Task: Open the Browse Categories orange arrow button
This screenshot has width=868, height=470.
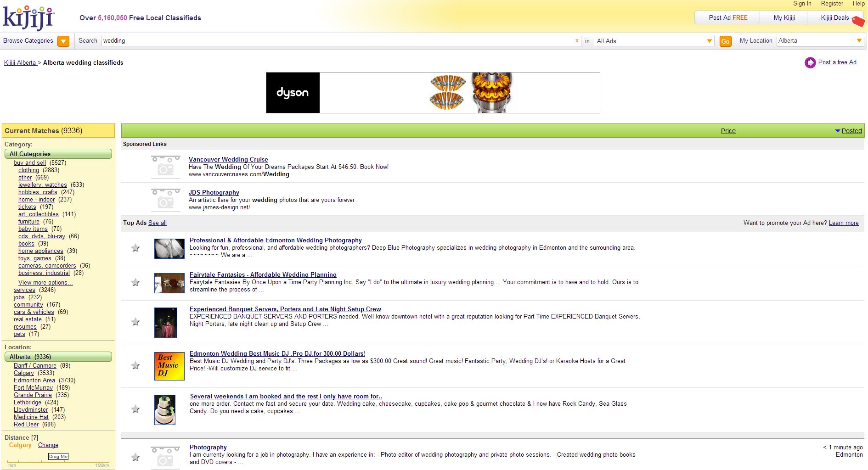Action: click(63, 41)
